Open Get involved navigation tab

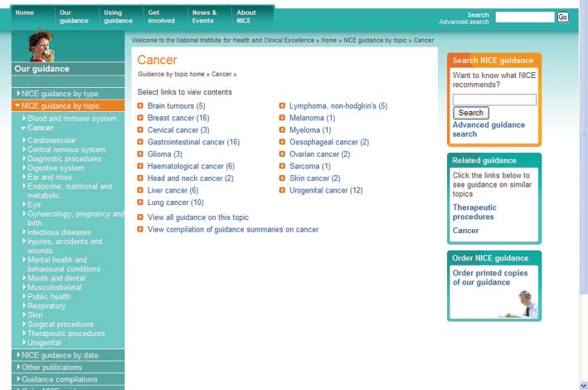161,17
